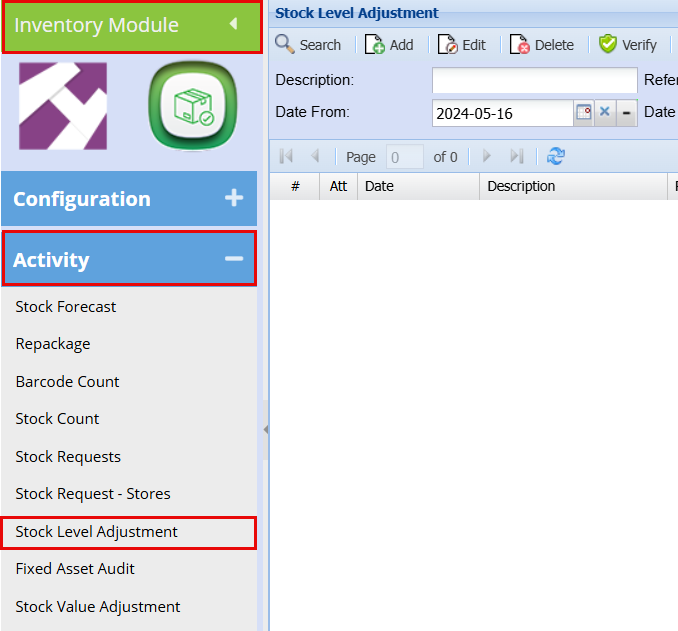Screen dimensions: 678x631
Task: Clear the Date From field with X
Action: [x=604, y=112]
